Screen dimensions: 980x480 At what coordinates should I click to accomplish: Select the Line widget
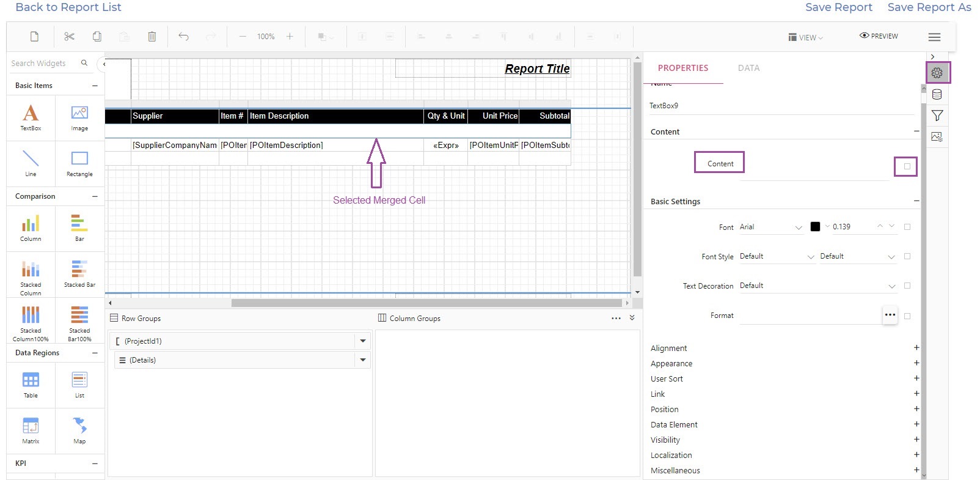point(31,163)
